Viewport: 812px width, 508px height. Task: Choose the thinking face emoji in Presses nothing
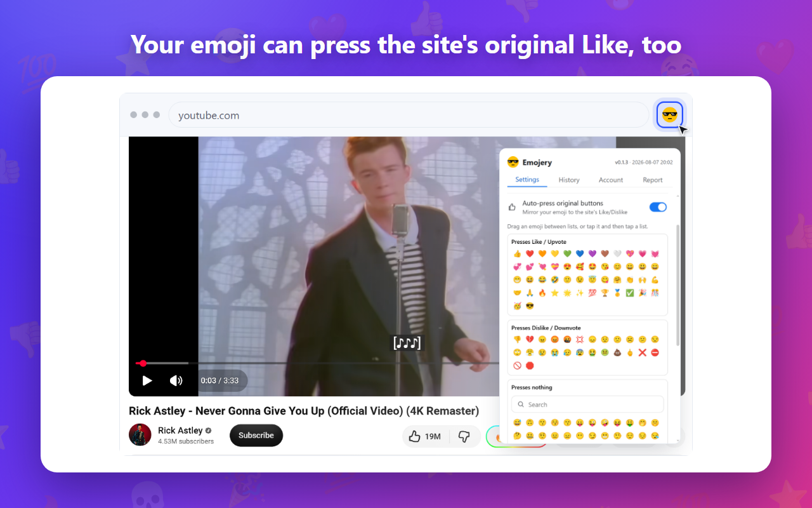517,436
